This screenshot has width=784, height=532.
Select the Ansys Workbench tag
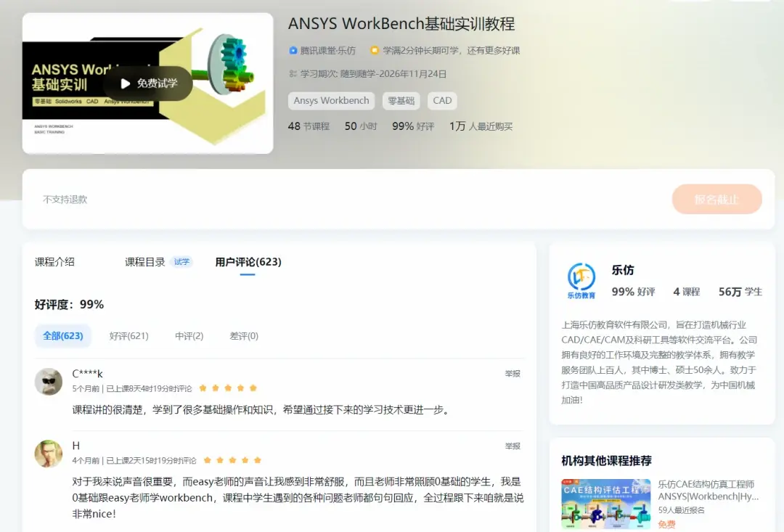click(331, 100)
